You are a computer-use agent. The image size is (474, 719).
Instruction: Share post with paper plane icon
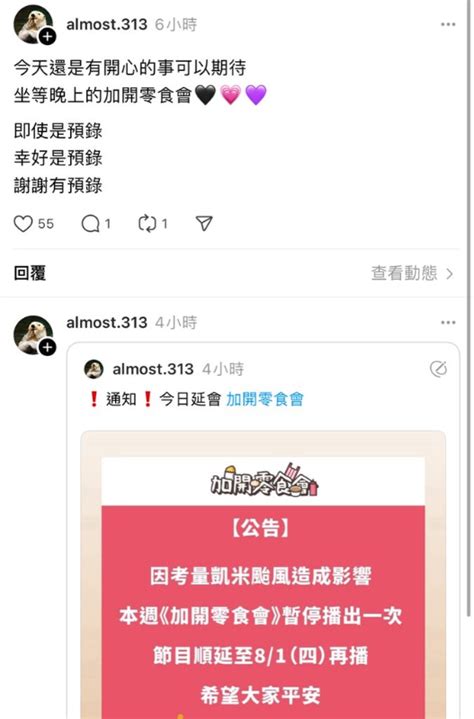204,223
